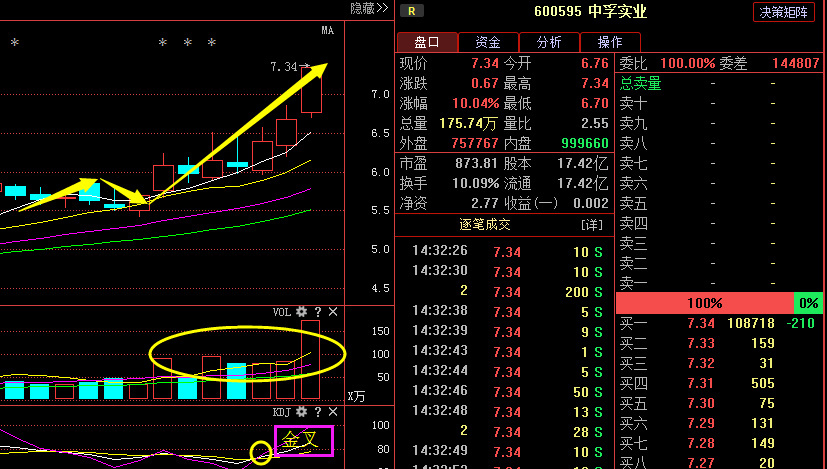Viewport: 827px width, 469px height.
Task: Click the 总卖量 label
Action: pos(640,83)
